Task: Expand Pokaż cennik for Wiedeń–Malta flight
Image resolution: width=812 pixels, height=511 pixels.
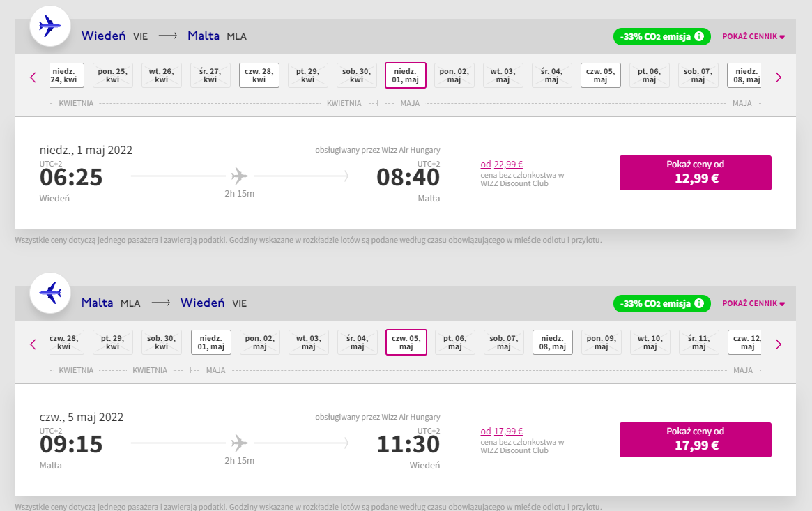Action: click(x=753, y=36)
